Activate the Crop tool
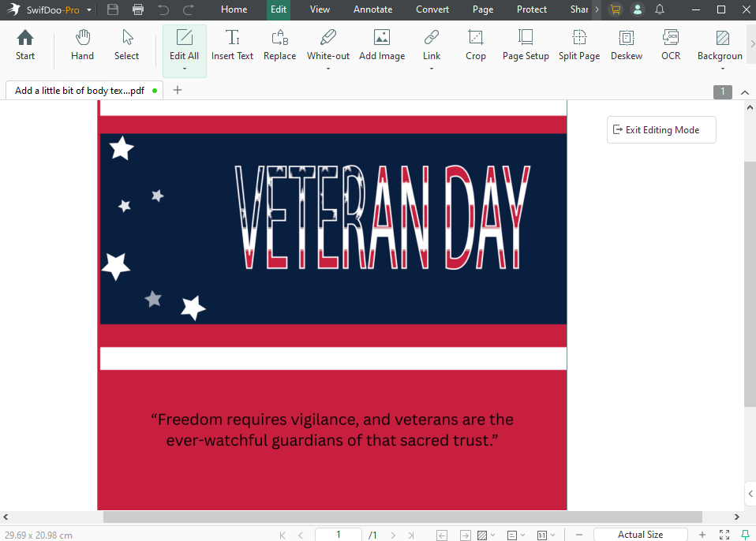This screenshot has height=541, width=756. tap(475, 45)
